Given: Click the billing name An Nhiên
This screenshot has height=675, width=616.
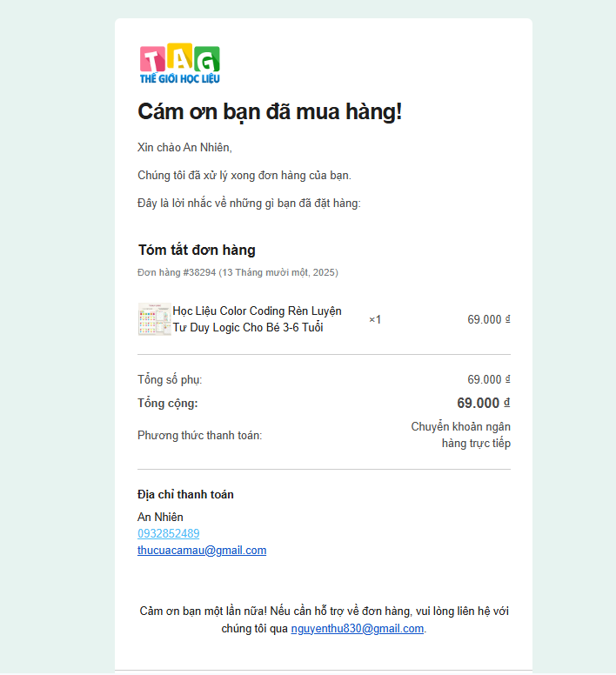Looking at the screenshot, I should (160, 517).
